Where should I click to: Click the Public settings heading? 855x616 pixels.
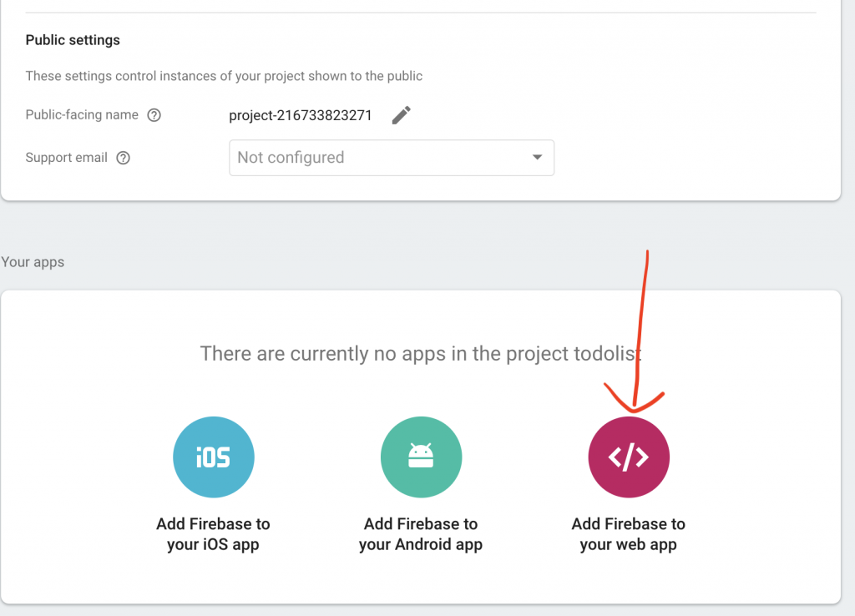pyautogui.click(x=73, y=40)
